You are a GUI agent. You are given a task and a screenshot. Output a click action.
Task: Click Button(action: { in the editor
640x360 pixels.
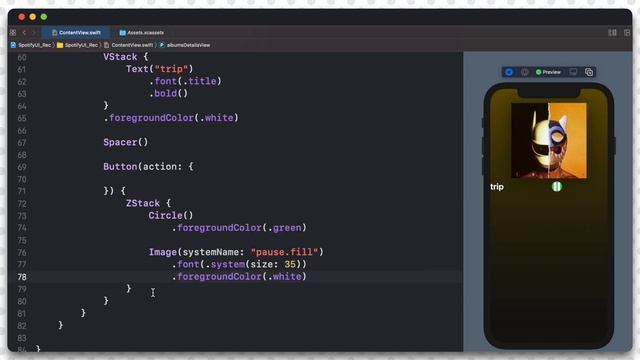pos(148,167)
